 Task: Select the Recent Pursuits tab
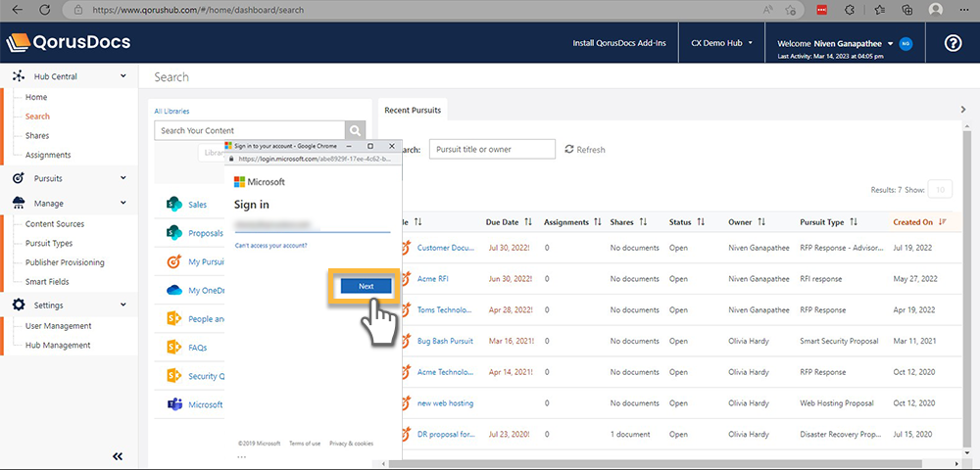(412, 111)
